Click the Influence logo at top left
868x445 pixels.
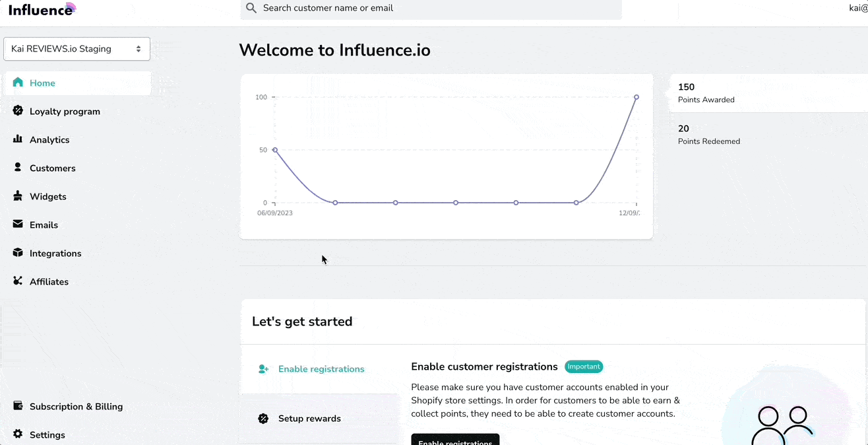[x=41, y=9]
